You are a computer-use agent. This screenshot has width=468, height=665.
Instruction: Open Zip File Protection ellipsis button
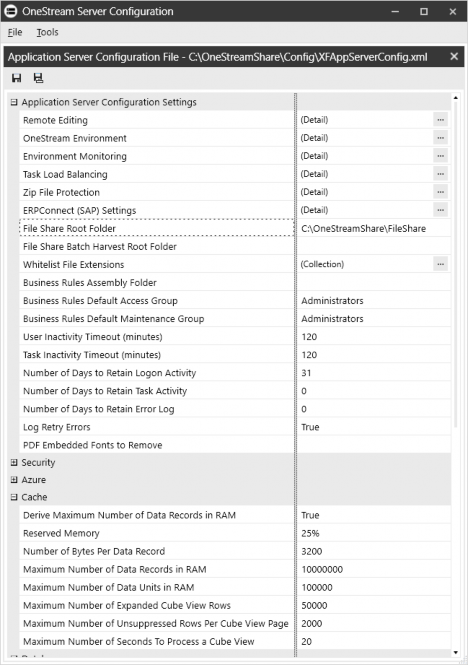pos(440,192)
